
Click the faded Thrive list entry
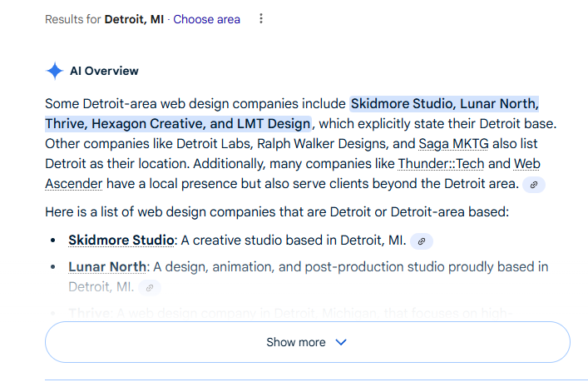pos(90,312)
